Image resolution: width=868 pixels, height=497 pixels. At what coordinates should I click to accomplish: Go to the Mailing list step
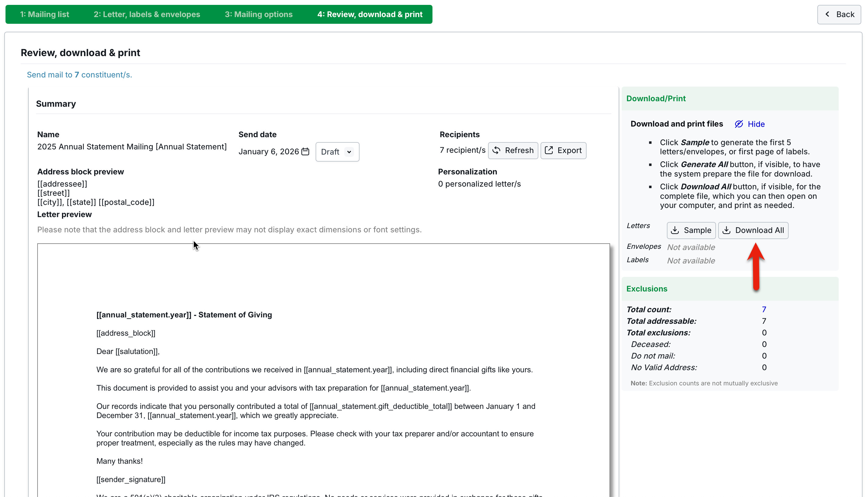45,14
